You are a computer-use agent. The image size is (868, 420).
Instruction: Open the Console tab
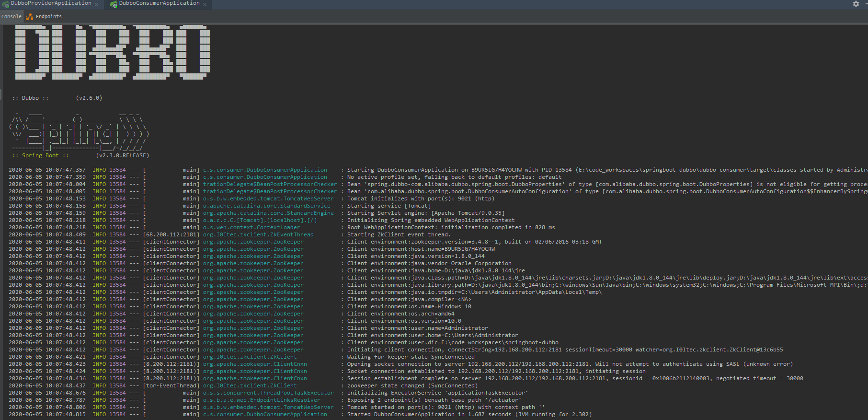click(11, 16)
